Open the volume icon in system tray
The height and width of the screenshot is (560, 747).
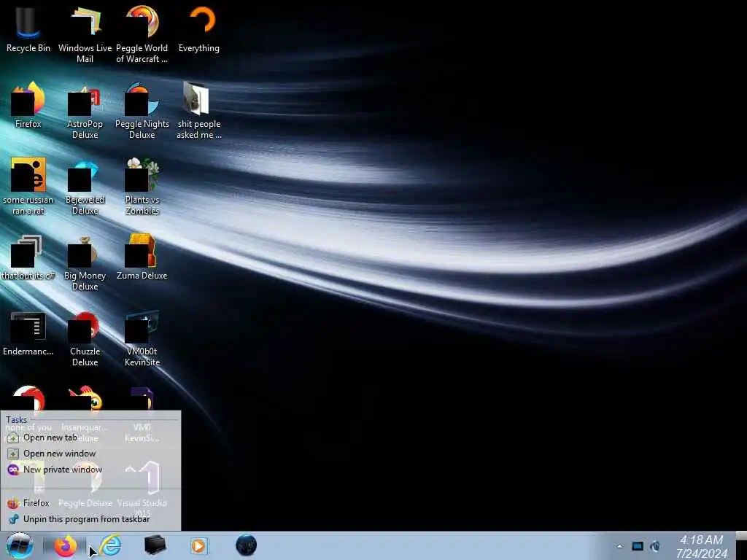[655, 547]
